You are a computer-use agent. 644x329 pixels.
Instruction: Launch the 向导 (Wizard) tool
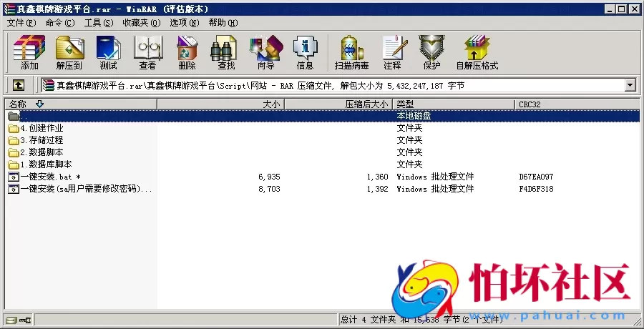(265, 52)
